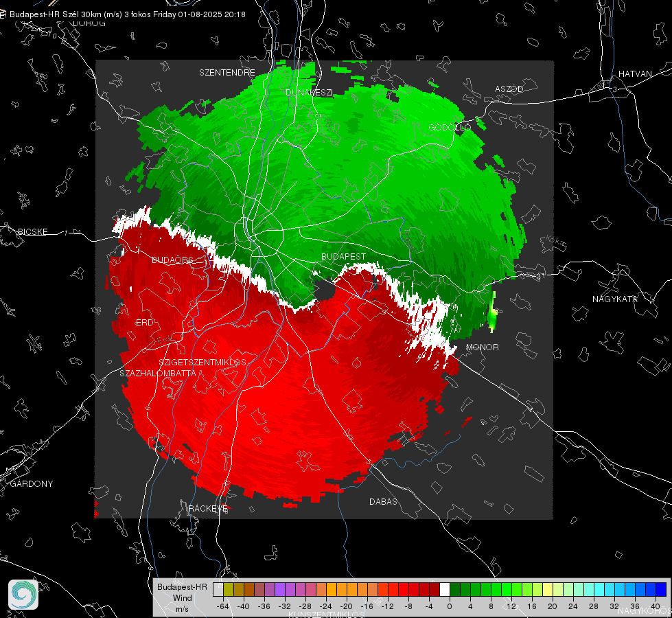Click the BICSKE town label

click(x=32, y=231)
